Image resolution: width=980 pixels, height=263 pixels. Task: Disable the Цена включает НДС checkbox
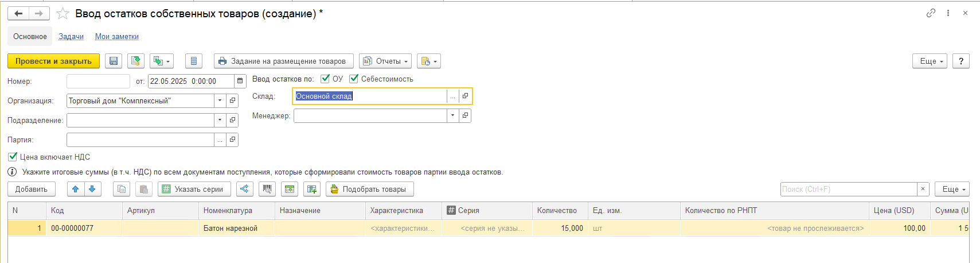tap(13, 157)
